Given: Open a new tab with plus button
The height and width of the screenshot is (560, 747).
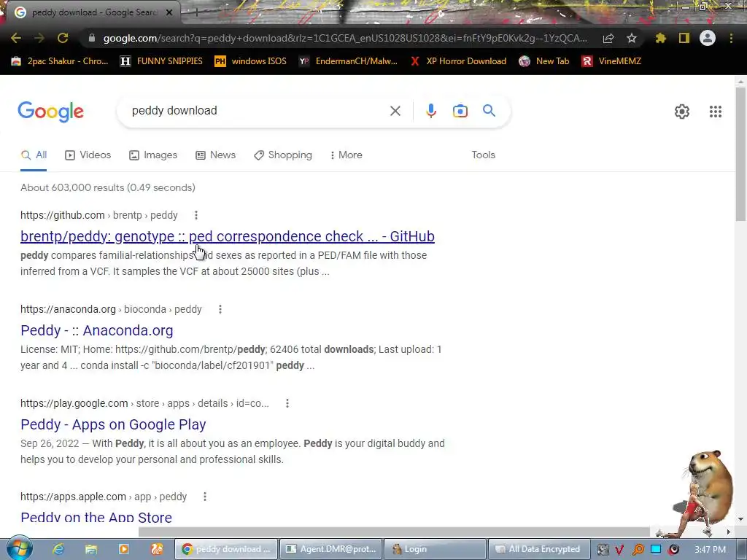Looking at the screenshot, I should point(196,12).
